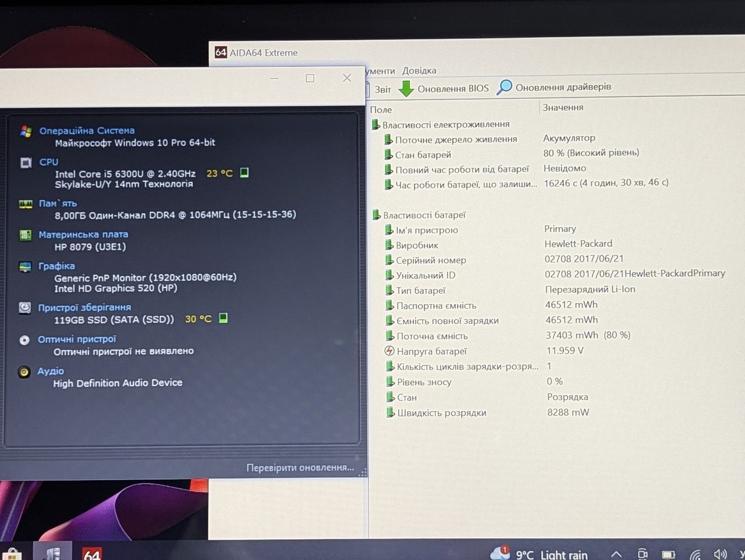This screenshot has height=560, width=745.
Task: Click the Перевірити оновлення... link
Action: [x=300, y=468]
